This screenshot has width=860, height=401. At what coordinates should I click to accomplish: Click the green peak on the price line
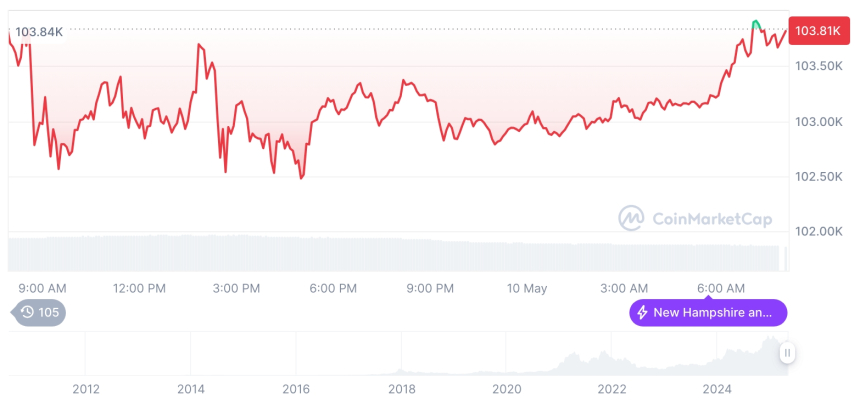click(x=757, y=22)
